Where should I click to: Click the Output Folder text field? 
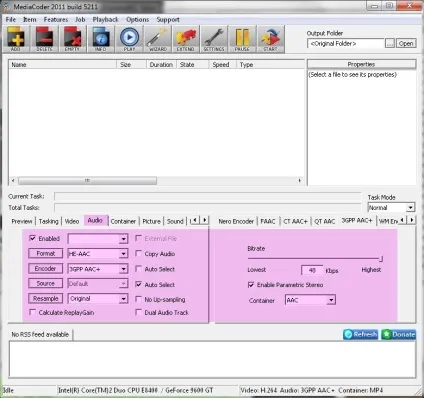[x=345, y=43]
